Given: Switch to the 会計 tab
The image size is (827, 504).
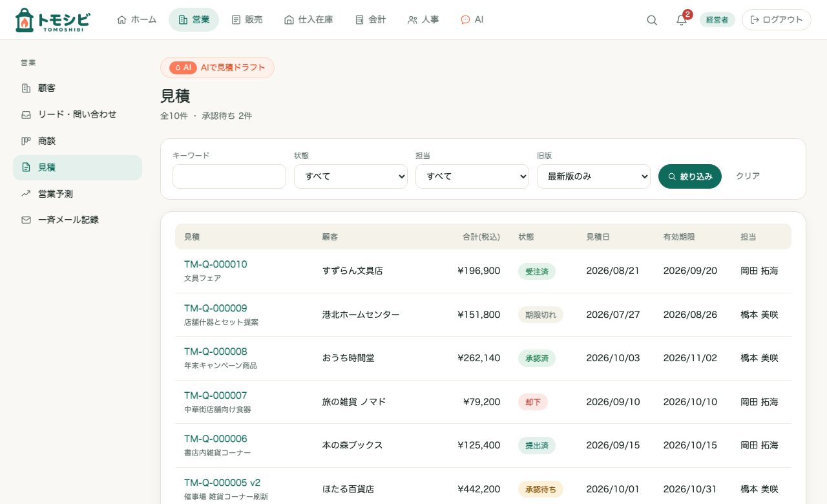Looking at the screenshot, I should [x=370, y=20].
